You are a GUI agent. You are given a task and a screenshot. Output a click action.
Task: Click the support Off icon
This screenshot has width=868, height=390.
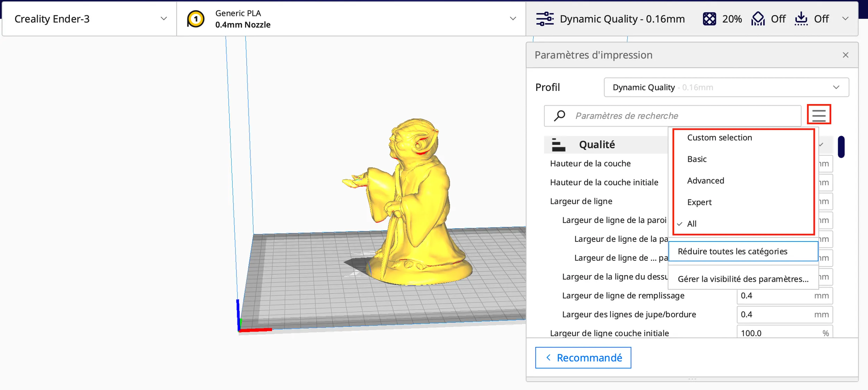tap(758, 19)
